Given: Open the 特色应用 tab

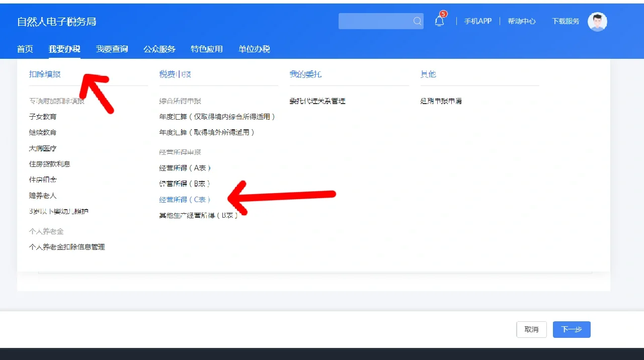Looking at the screenshot, I should pos(207,49).
